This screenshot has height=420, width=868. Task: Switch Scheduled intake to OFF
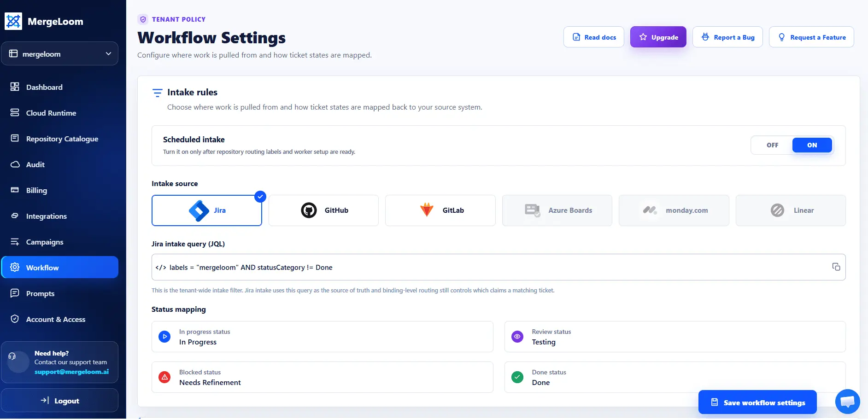[773, 145]
